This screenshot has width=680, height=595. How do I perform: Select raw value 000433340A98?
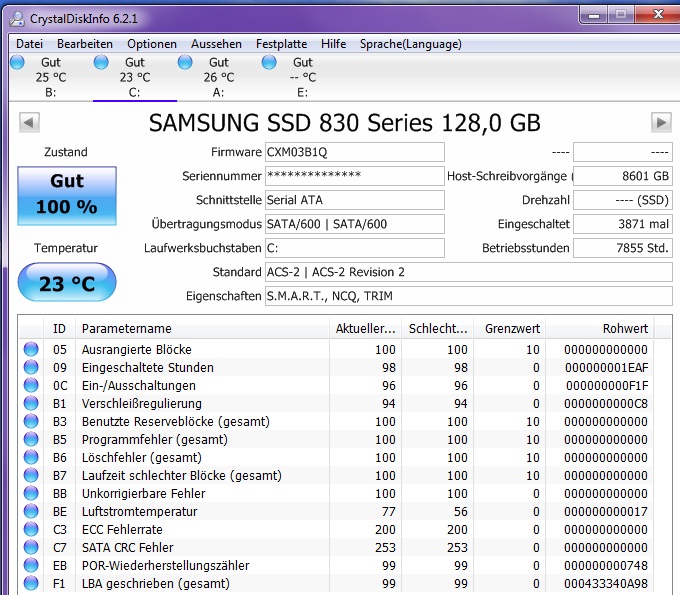[x=606, y=584]
